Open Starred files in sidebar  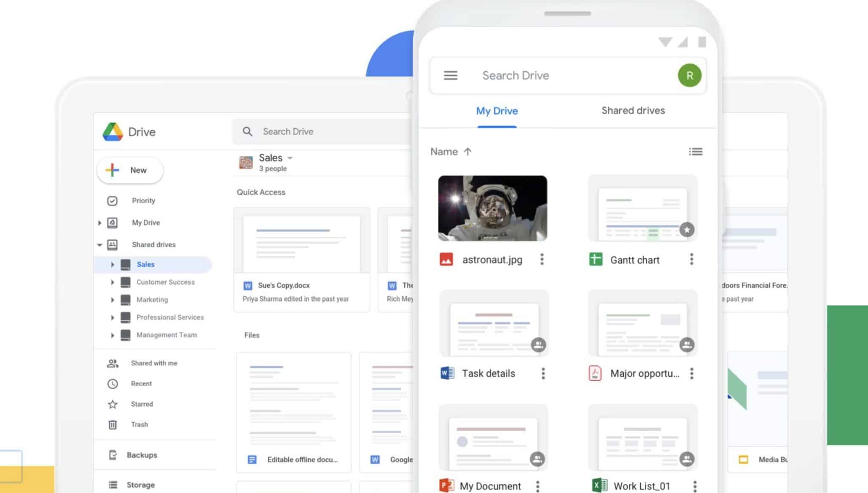tap(142, 404)
